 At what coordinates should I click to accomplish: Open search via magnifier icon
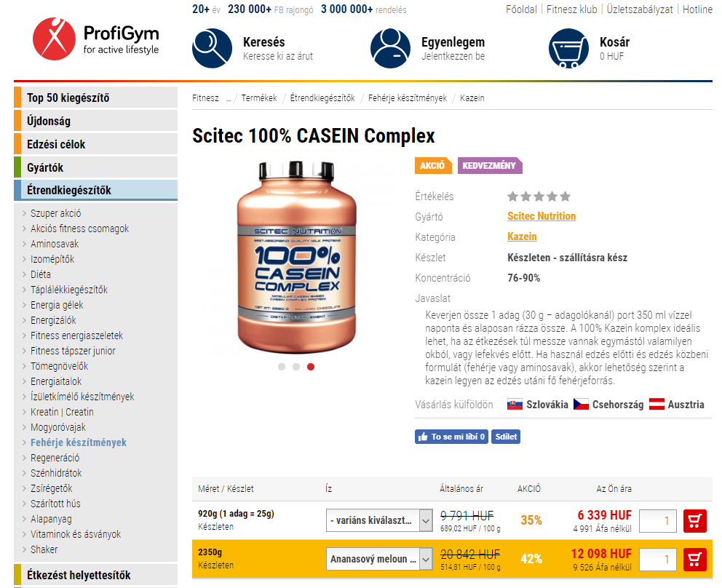(212, 48)
